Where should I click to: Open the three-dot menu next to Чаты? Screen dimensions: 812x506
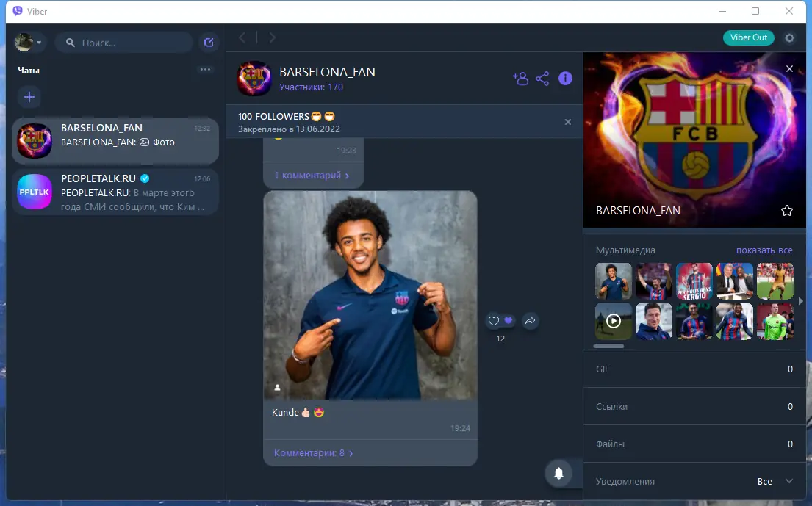click(x=204, y=68)
